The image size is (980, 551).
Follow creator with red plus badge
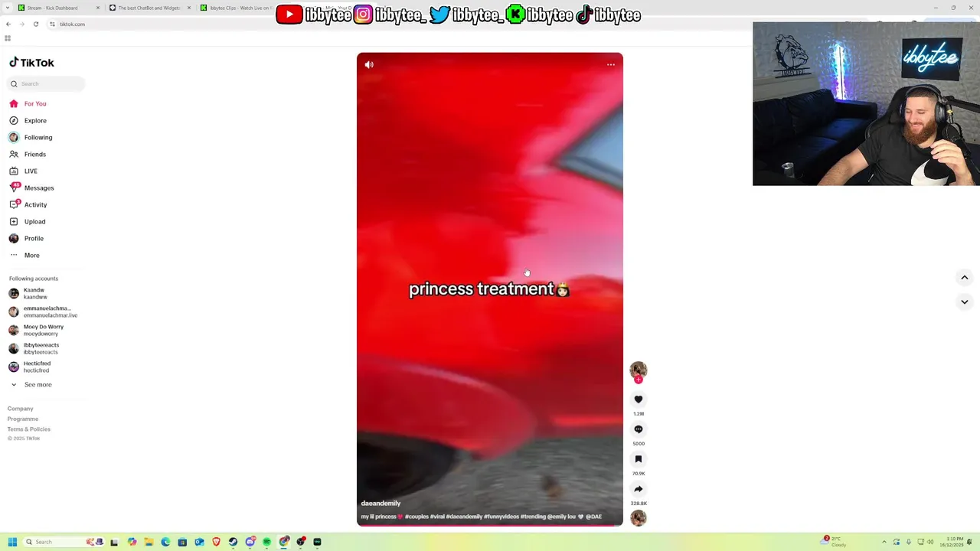[639, 380]
